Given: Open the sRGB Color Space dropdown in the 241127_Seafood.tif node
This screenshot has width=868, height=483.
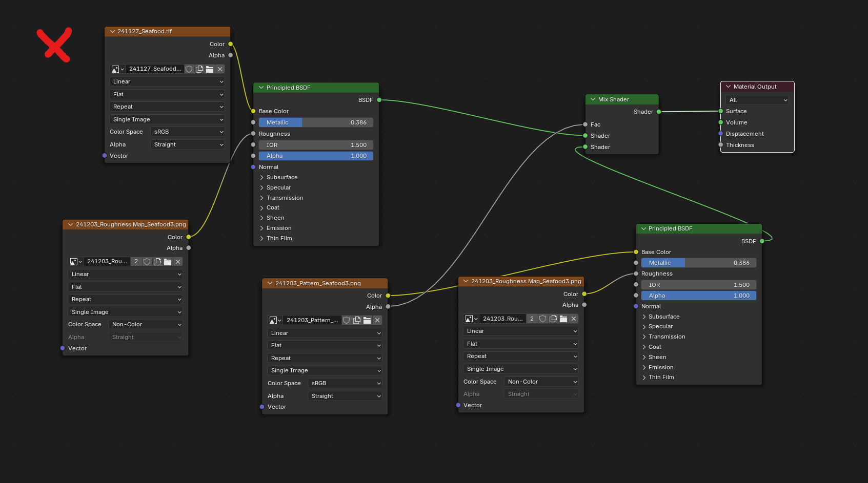Looking at the screenshot, I should click(188, 132).
